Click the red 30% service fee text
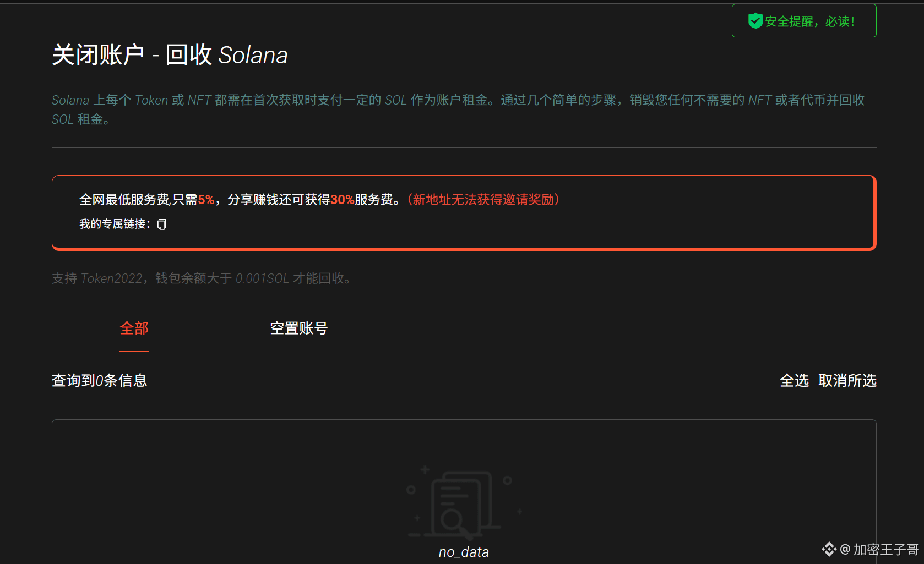Viewport: 924px width, 564px height. point(342,200)
